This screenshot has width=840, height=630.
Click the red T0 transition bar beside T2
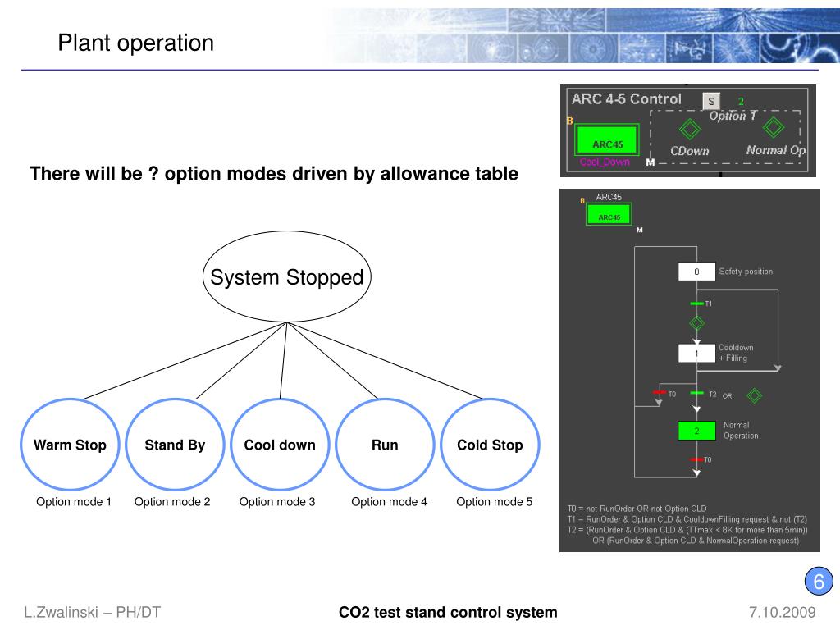[x=659, y=393]
